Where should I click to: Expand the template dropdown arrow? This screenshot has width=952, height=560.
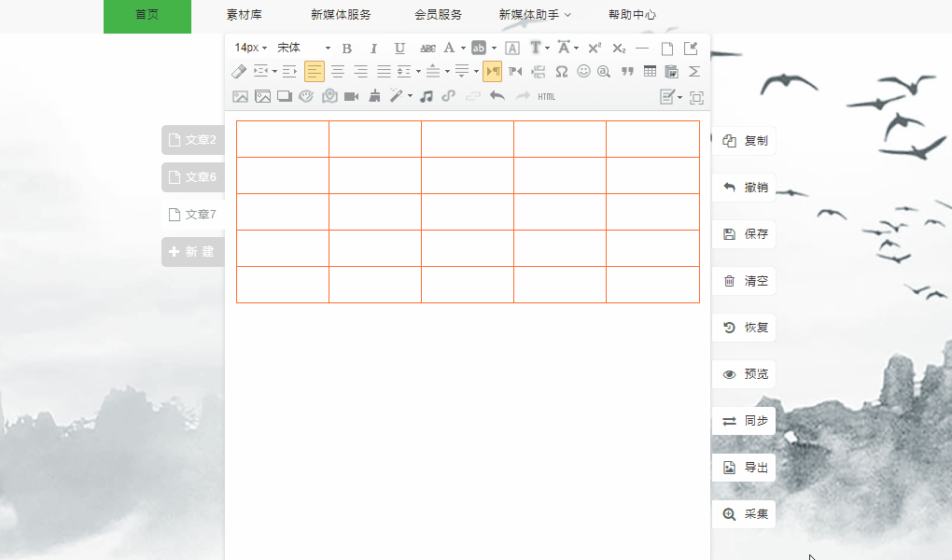(679, 98)
